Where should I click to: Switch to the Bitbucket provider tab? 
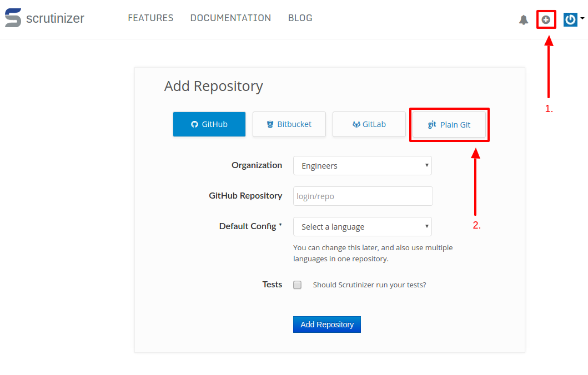click(x=289, y=124)
